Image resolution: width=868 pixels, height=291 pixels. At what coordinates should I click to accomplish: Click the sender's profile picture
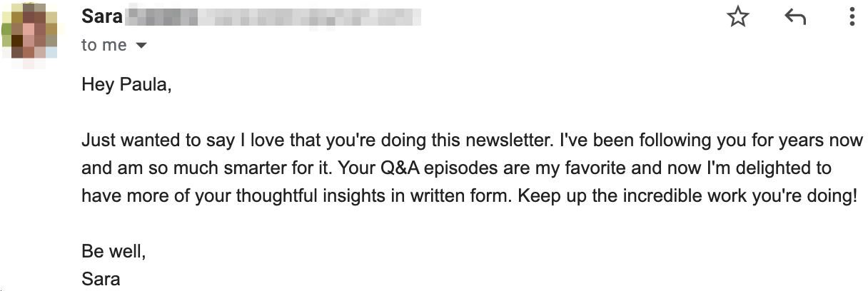pos(30,34)
